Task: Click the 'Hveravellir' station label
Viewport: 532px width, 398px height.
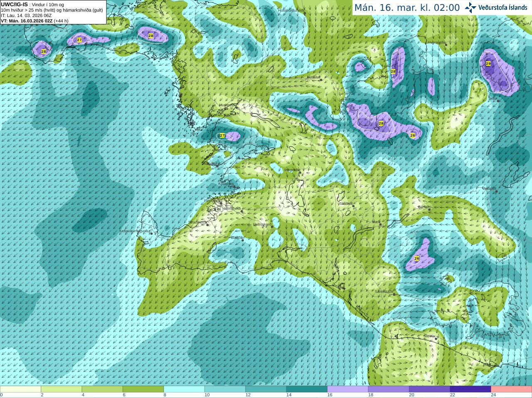Action: 436,42
